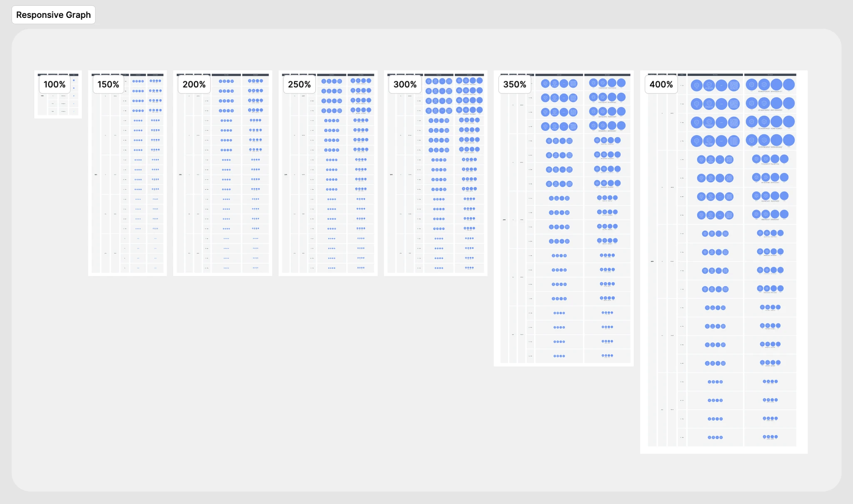The image size is (853, 504).
Task: Select the 150% size label
Action: point(108,84)
